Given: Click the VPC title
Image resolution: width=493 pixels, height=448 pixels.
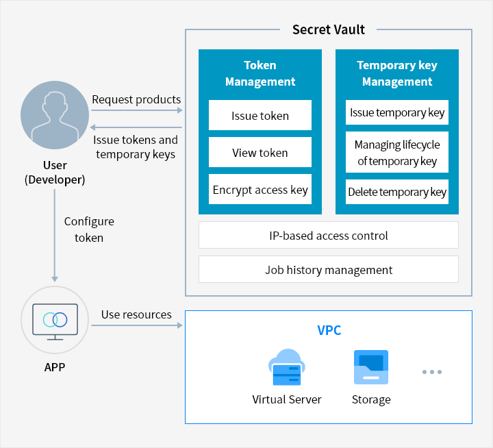Looking at the screenshot, I should tap(329, 330).
